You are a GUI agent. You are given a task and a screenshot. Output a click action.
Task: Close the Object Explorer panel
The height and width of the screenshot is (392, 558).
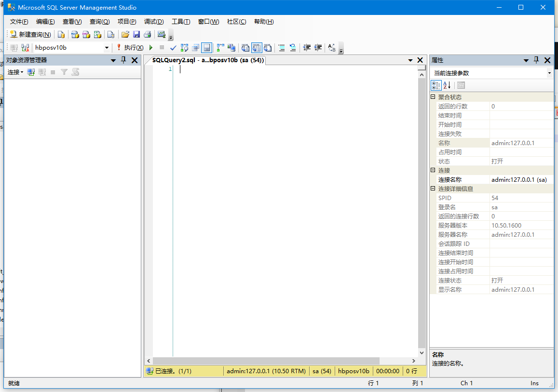(x=135, y=60)
